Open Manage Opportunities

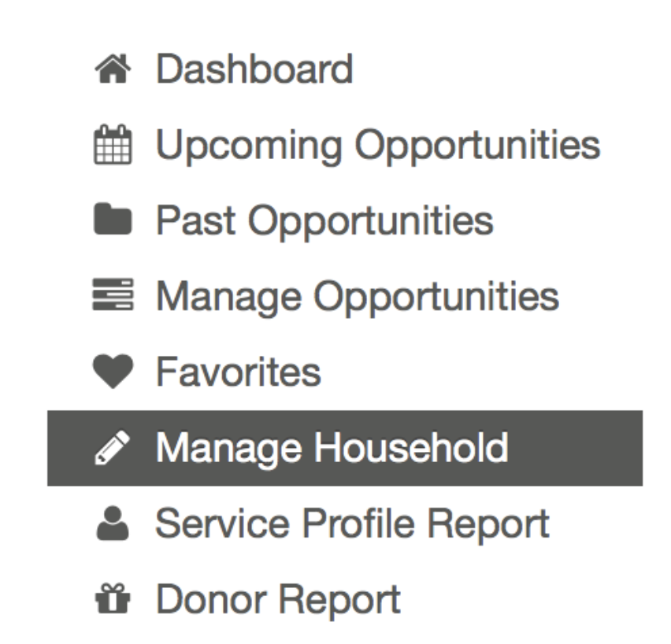(357, 297)
